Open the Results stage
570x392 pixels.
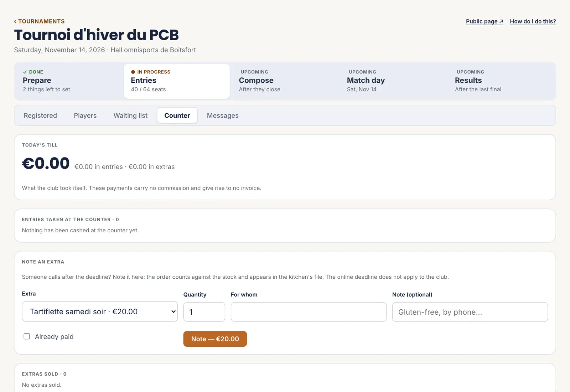pyautogui.click(x=501, y=81)
